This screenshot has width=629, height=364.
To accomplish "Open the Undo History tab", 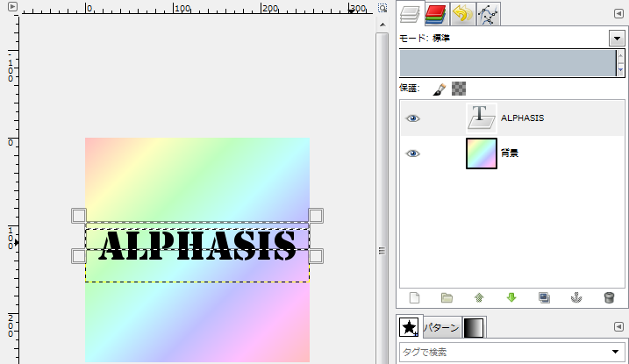I will [463, 14].
